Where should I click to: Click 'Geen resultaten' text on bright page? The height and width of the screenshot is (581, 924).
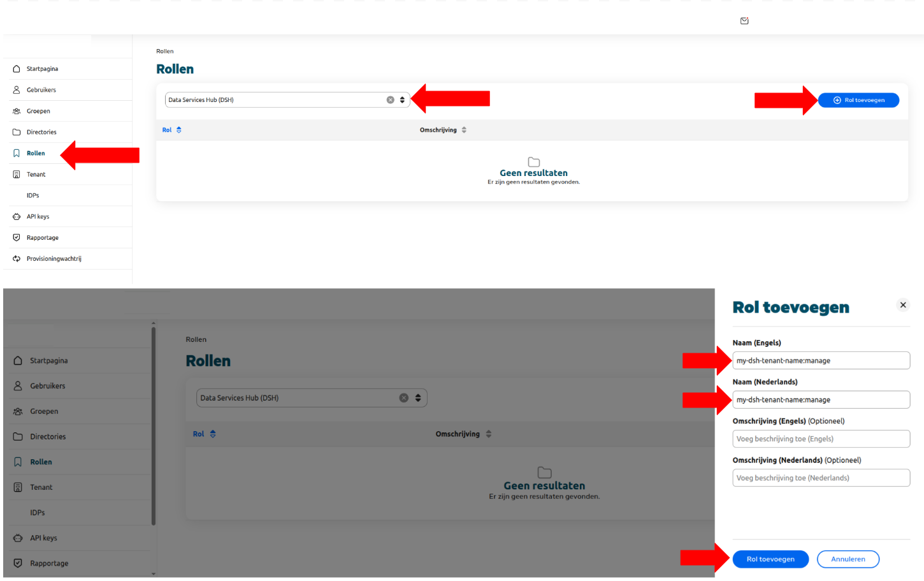click(533, 173)
